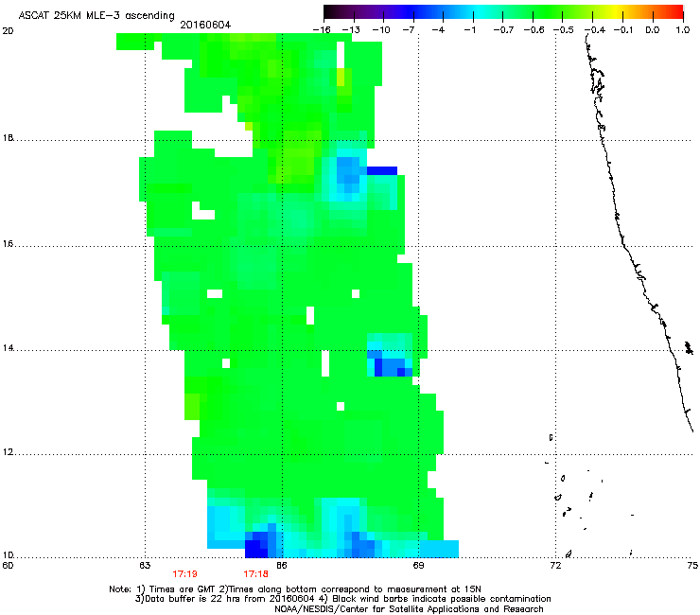The height and width of the screenshot is (615, 700).
Task: Click the colorbar label 0.0
Action: click(x=653, y=30)
